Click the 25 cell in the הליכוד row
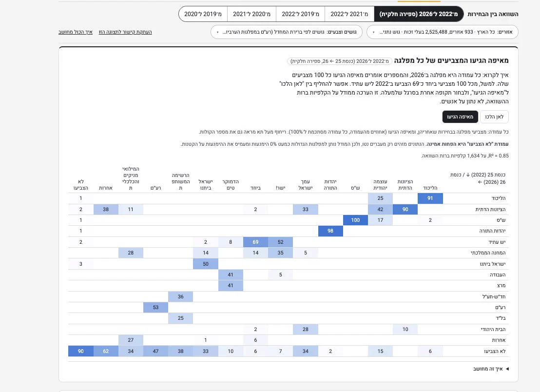 click(x=380, y=198)
